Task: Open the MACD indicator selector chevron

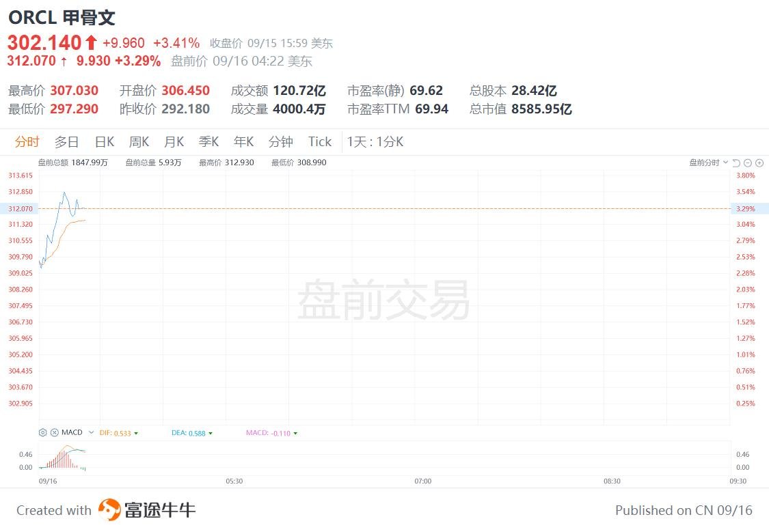Action: click(91, 432)
